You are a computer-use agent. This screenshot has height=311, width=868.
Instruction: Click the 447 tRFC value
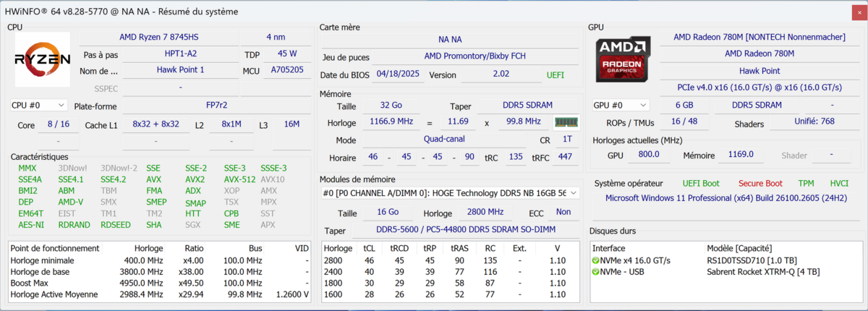(565, 157)
